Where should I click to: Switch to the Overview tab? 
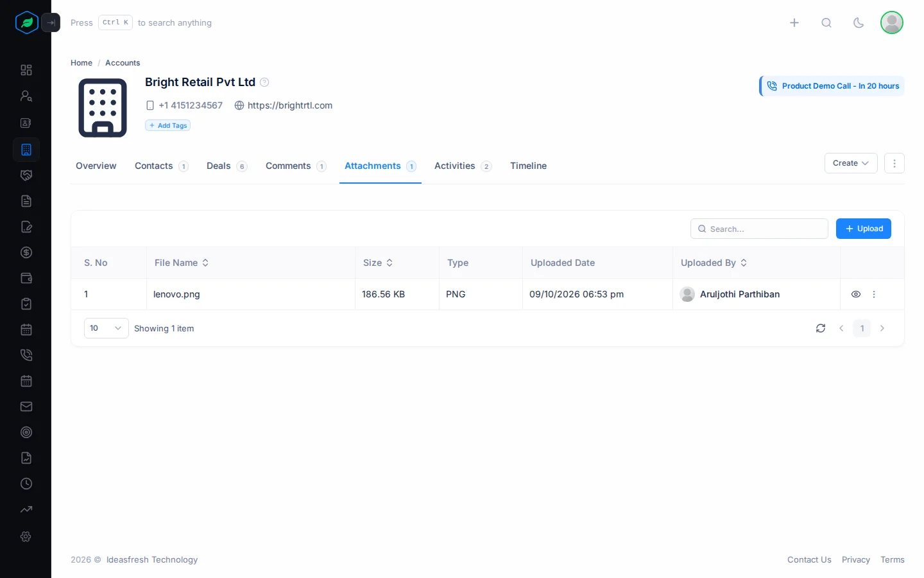96,166
